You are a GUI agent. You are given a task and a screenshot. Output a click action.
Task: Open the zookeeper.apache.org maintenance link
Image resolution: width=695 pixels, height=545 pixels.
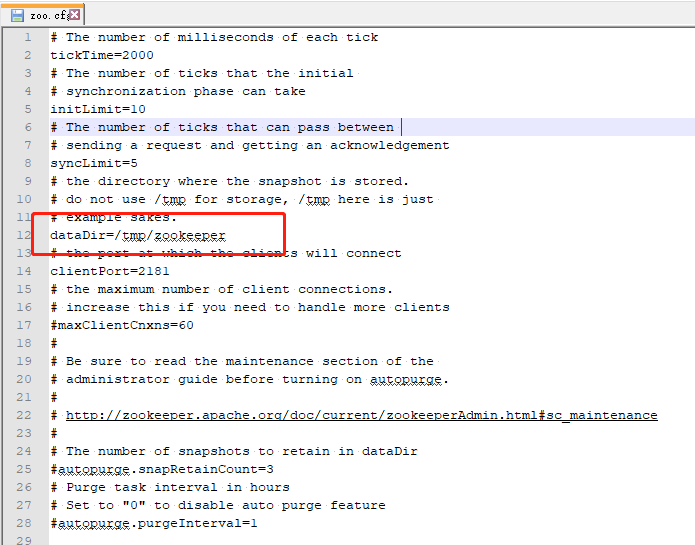tap(361, 415)
